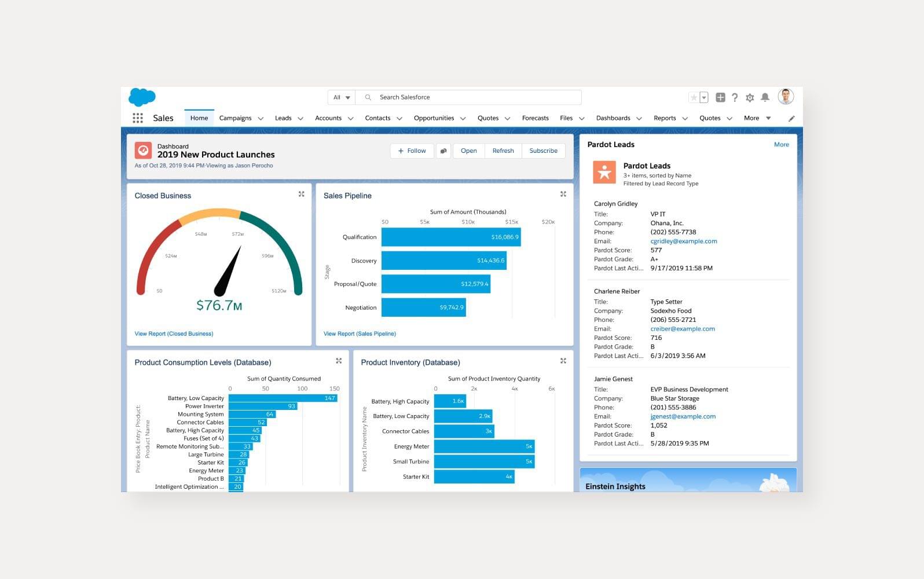Expand the Product Consumption Levels chart

pos(339,361)
